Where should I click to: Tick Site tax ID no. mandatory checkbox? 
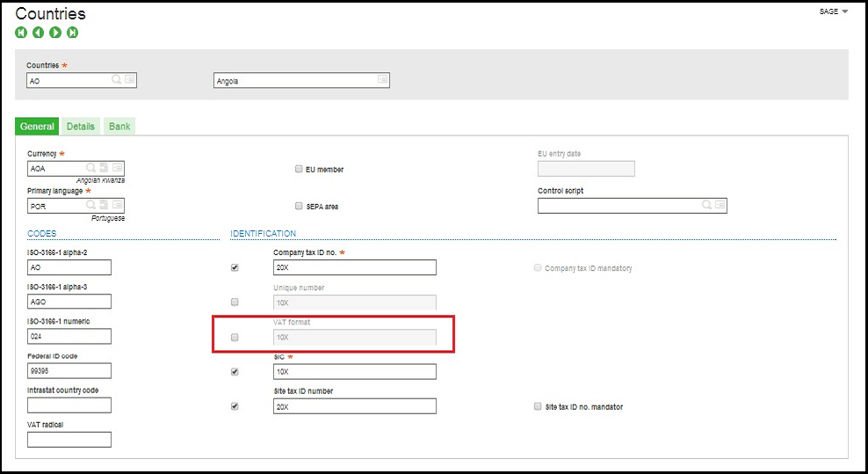click(538, 406)
